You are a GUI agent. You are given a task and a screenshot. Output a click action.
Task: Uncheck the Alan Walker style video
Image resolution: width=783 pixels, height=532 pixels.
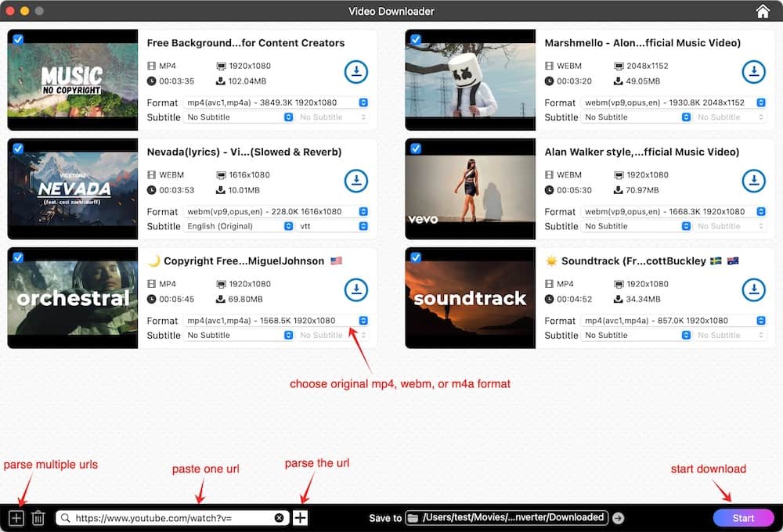pyautogui.click(x=415, y=149)
